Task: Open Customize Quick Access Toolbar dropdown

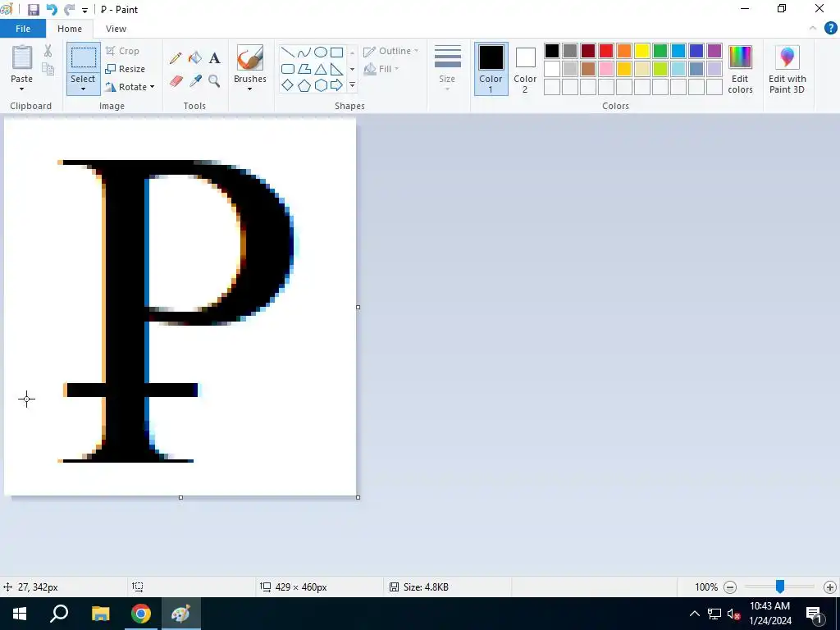Action: [x=84, y=10]
